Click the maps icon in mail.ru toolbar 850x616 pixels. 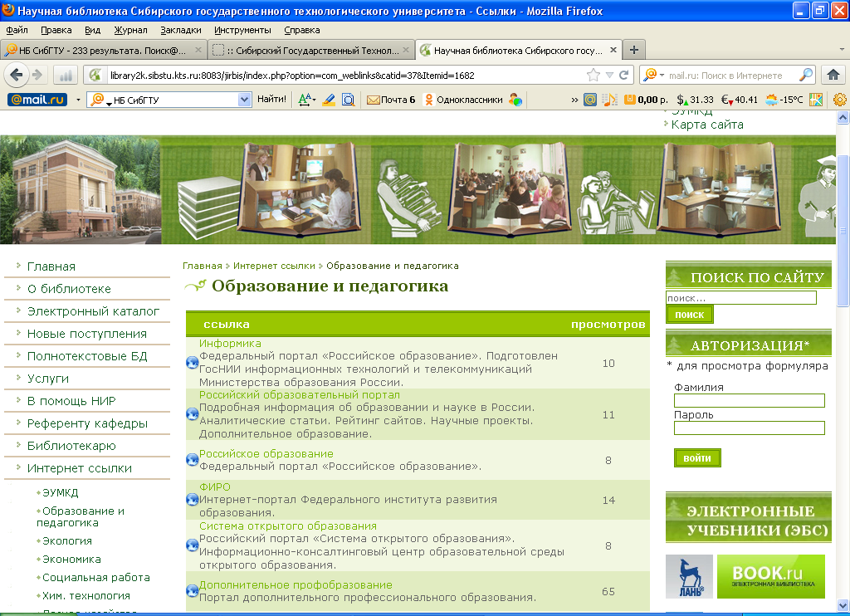tap(816, 100)
